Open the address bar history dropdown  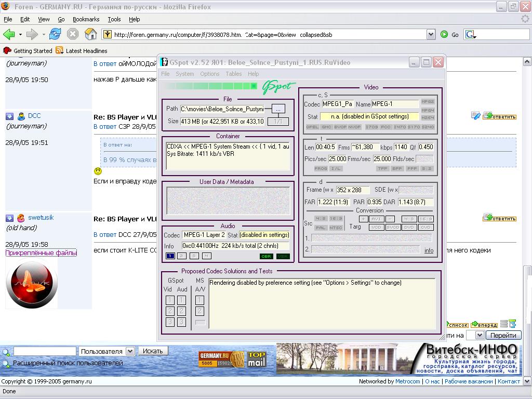coord(431,34)
